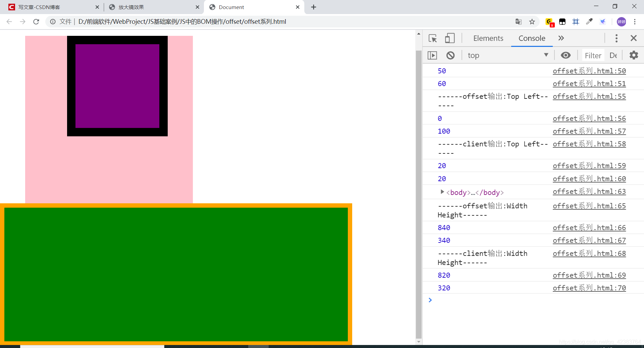
Task: Select the Inspect Element tool
Action: 433,38
